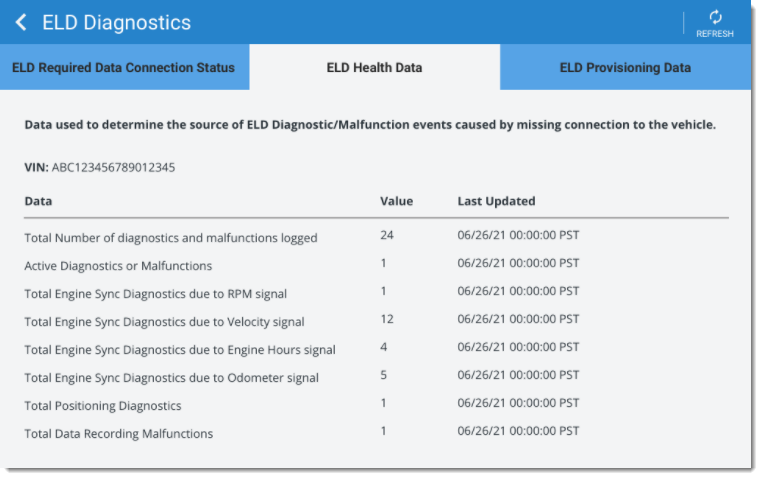Screen dimensions: 761x478
Task: Switch to ELD Provisioning Data tab
Action: tap(626, 67)
